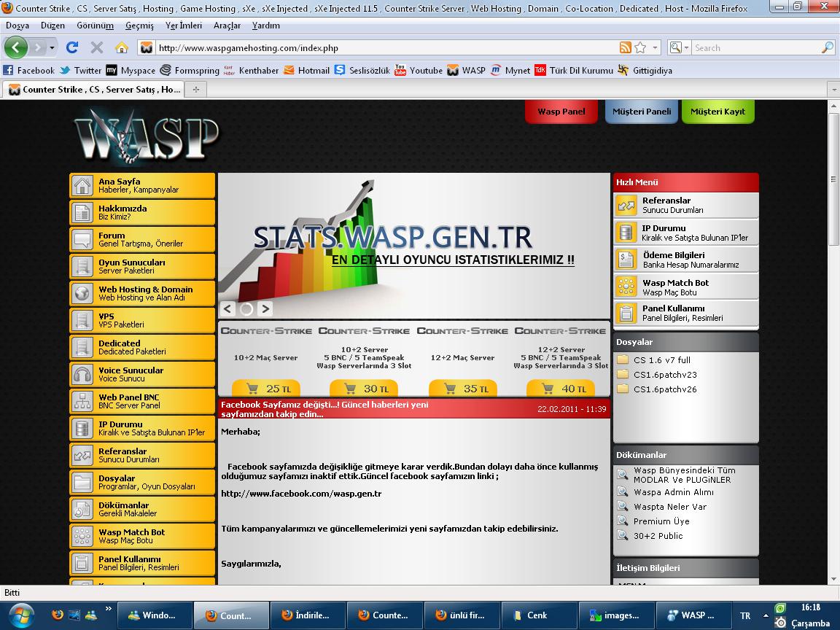The width and height of the screenshot is (840, 630).
Task: Go back with the green Back arrow
Action: 15,47
